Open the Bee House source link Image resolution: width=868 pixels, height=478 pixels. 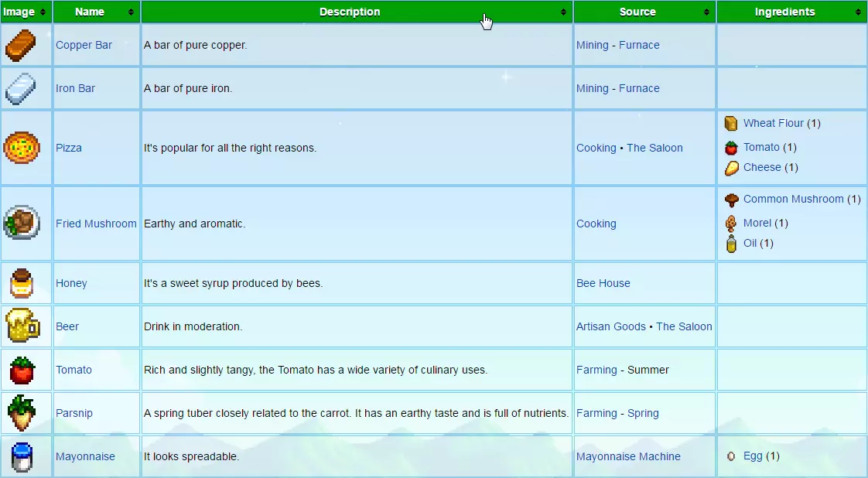click(603, 283)
